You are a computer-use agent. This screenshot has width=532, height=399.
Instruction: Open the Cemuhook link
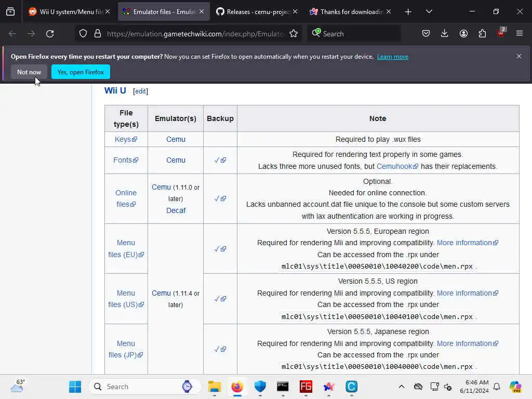(397, 166)
